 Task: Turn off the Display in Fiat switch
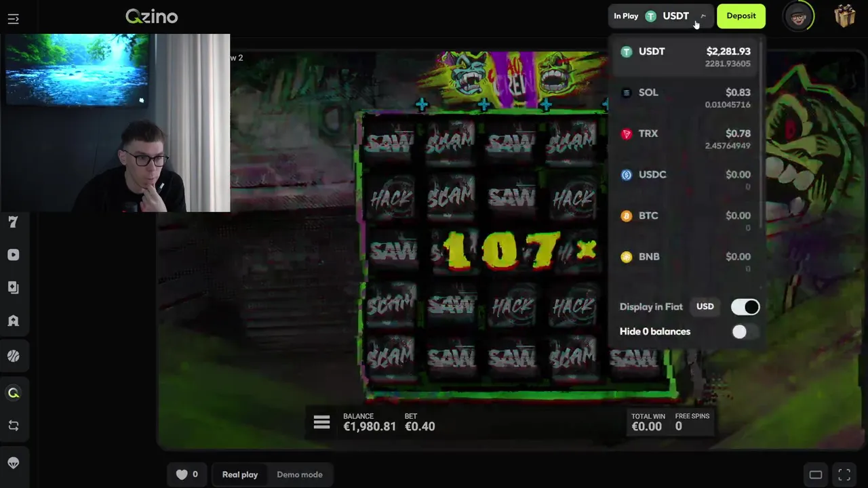tap(745, 307)
